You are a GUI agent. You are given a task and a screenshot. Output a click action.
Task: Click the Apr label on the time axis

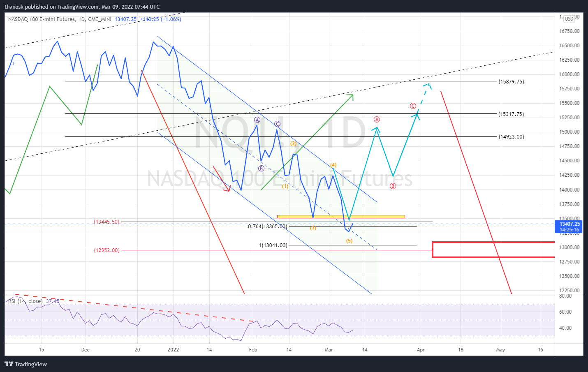click(421, 350)
